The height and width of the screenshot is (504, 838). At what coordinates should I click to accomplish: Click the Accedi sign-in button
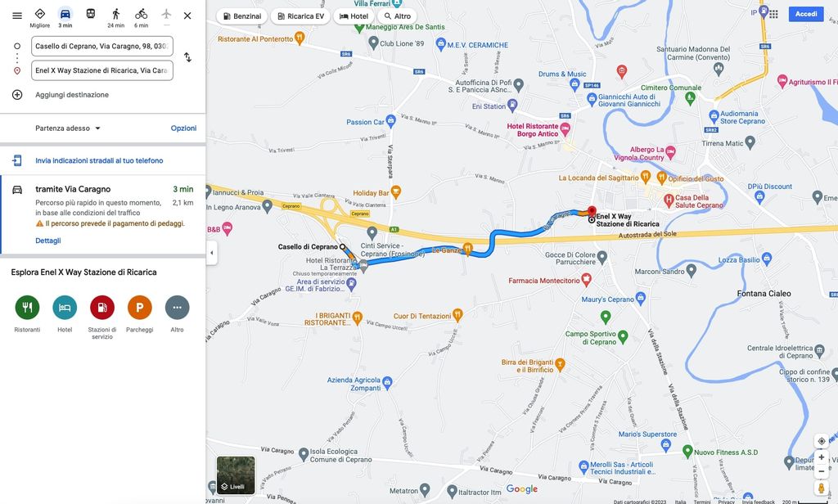click(x=806, y=14)
